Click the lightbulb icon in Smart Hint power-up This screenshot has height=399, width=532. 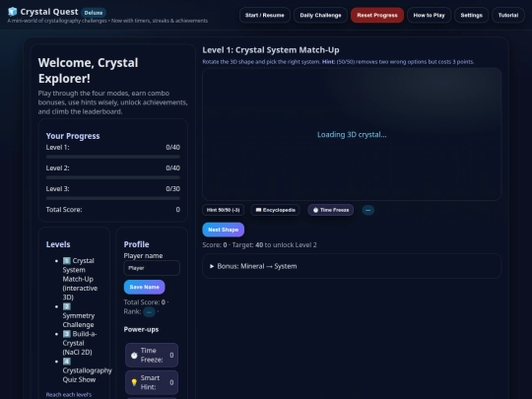(x=134, y=382)
